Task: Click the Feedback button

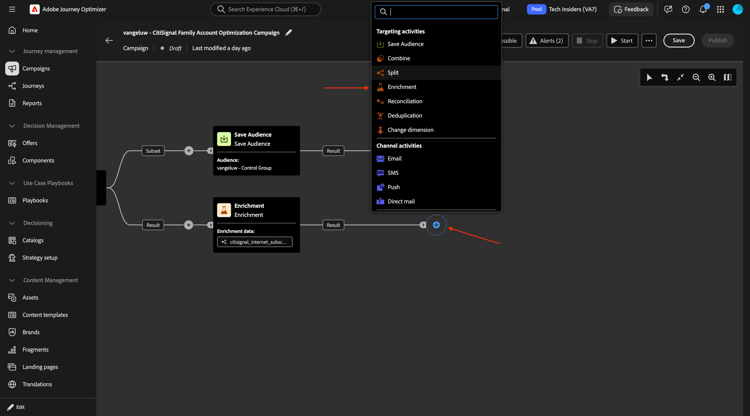Action: (631, 9)
